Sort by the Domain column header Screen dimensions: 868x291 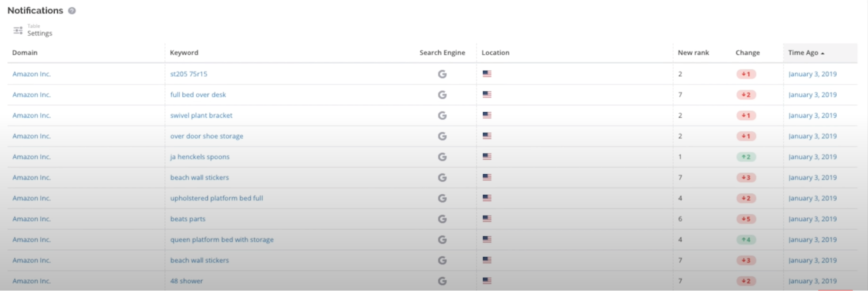25,52
